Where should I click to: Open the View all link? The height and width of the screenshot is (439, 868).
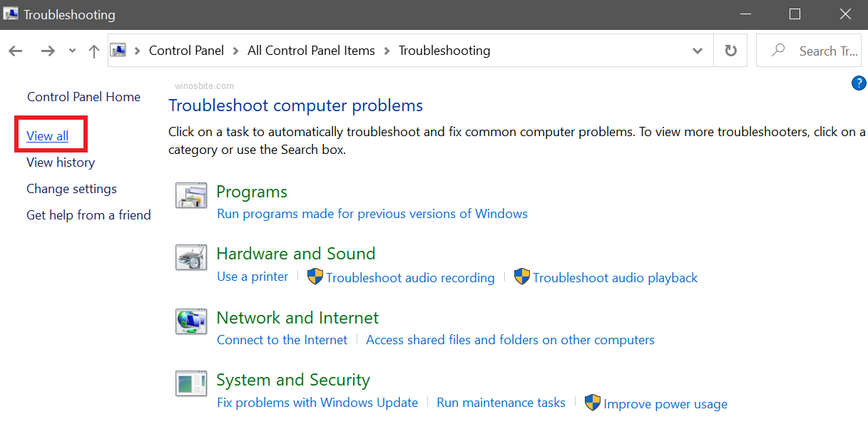click(48, 136)
